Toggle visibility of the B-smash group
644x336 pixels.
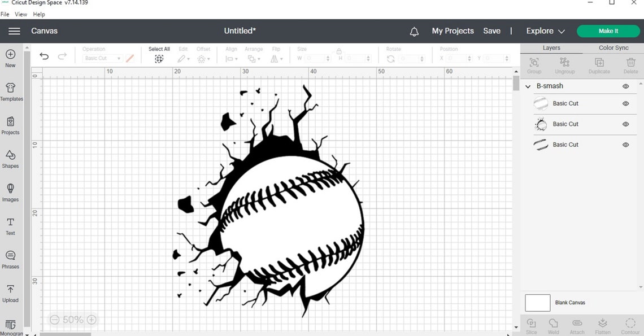(x=625, y=86)
